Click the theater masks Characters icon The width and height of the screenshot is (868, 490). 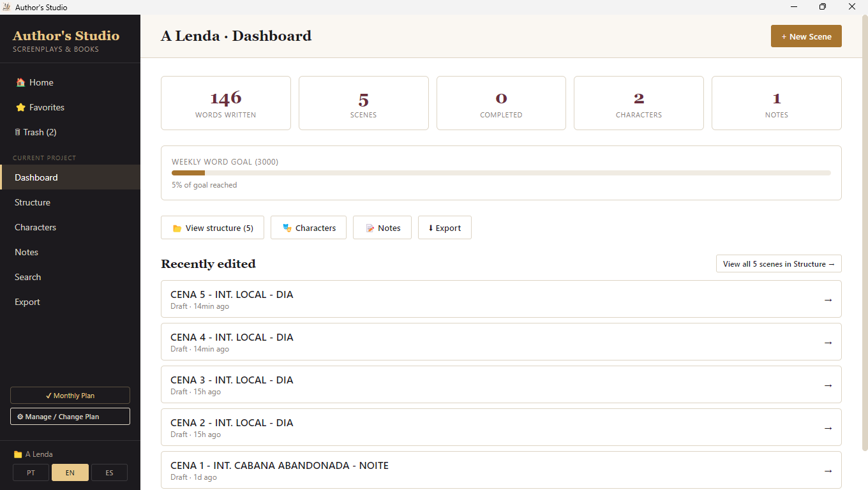[287, 228]
